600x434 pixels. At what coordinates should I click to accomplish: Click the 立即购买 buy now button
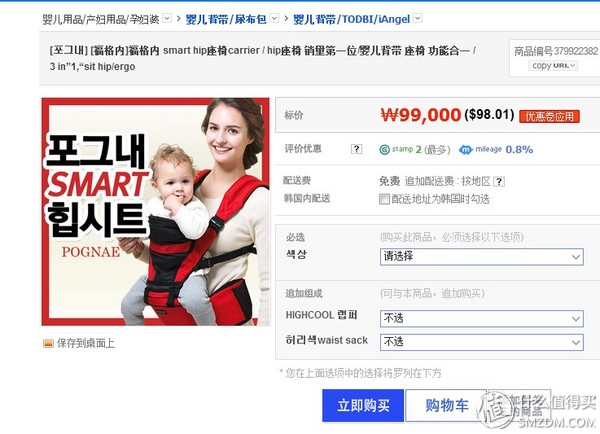click(363, 405)
